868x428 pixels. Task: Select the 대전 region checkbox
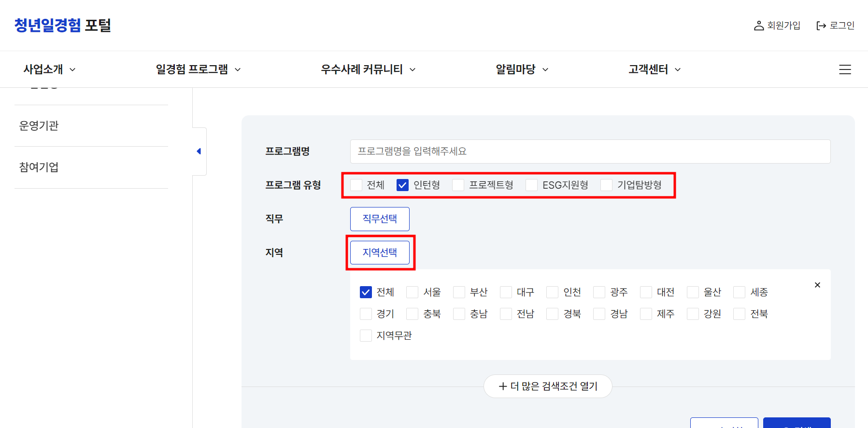[x=646, y=292]
